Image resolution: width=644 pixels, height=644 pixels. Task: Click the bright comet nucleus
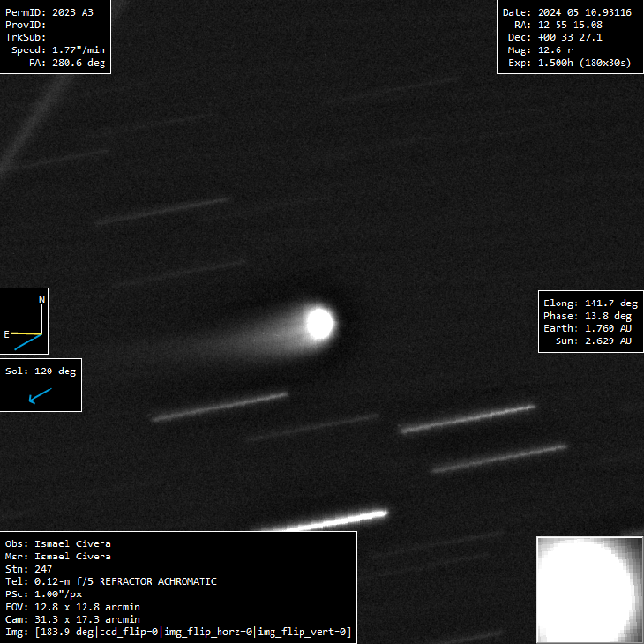tap(319, 324)
